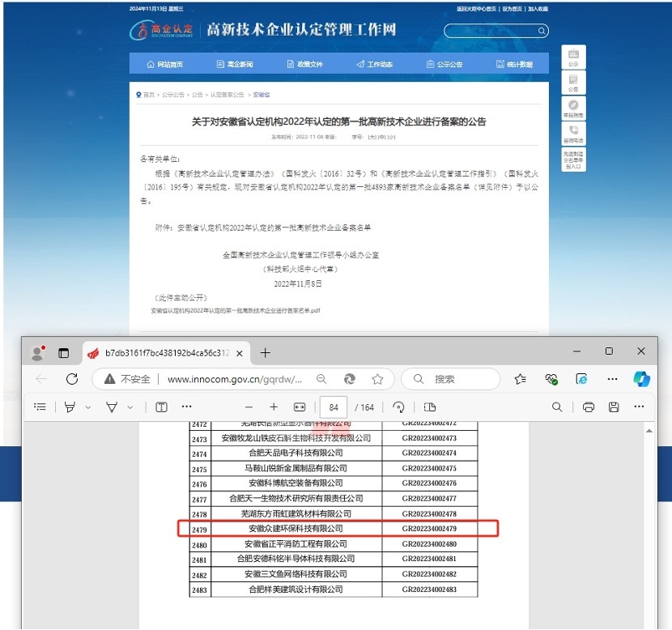Close the b7db3161f7bc PDF tab
Viewport: 672px width, 630px height.
coord(240,353)
